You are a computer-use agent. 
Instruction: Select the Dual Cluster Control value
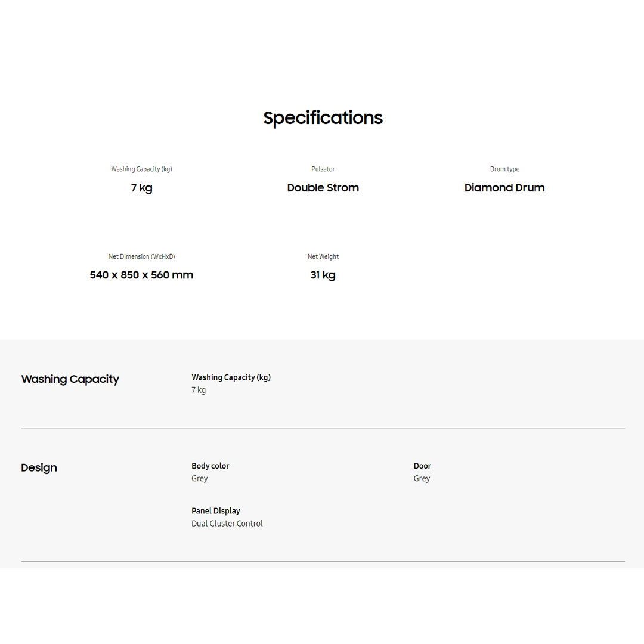pyautogui.click(x=227, y=524)
